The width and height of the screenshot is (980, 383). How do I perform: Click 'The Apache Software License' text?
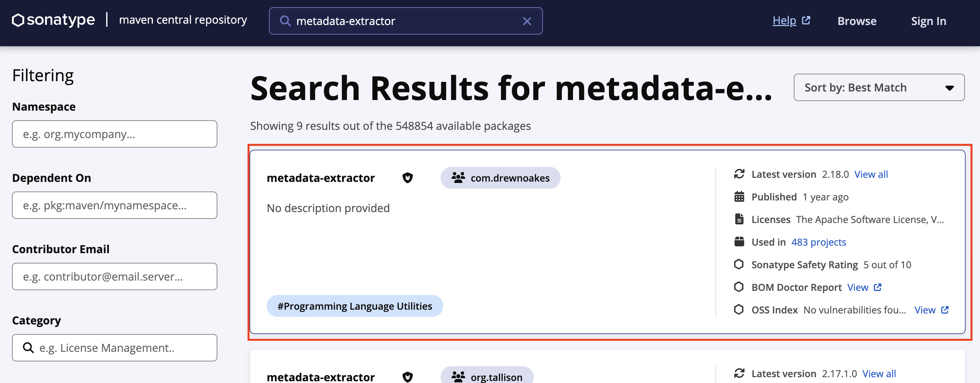tap(870, 220)
